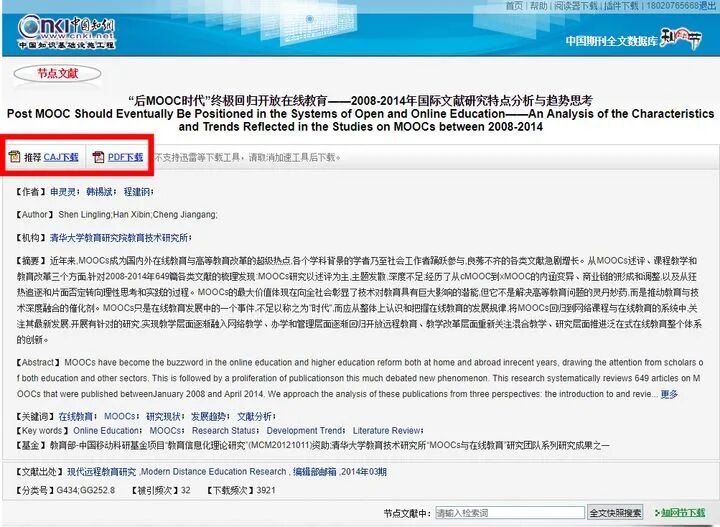Click keyword 文献分析
The image size is (720, 527).
254,416
